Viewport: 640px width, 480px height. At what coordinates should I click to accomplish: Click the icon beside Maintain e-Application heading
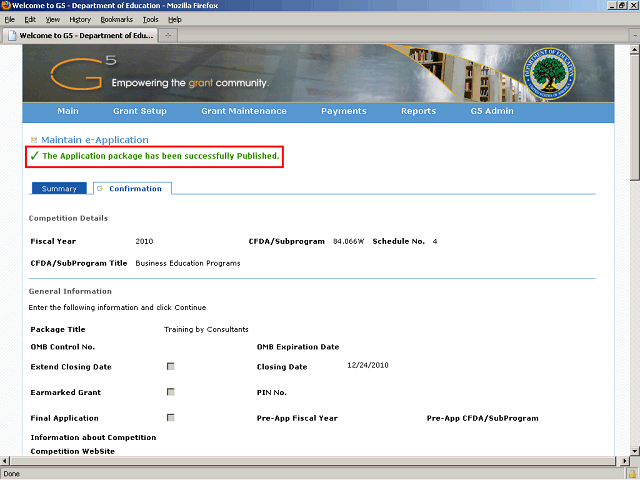[34, 140]
